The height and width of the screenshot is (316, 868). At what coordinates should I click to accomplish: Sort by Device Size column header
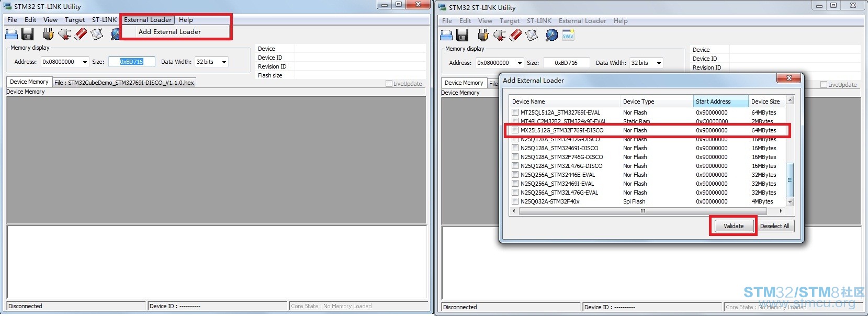(766, 101)
